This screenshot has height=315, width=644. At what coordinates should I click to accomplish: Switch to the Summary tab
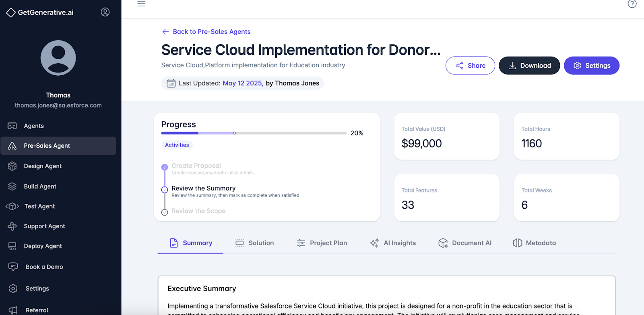click(x=190, y=243)
